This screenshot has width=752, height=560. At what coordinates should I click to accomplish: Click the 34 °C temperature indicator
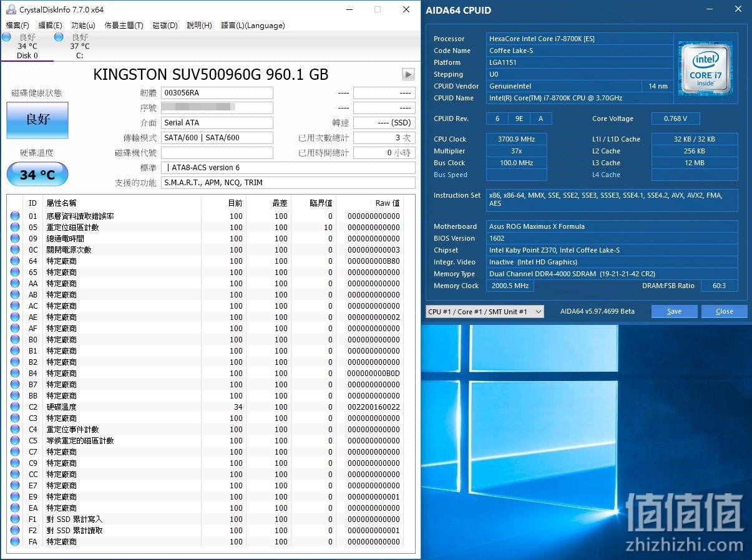37,174
